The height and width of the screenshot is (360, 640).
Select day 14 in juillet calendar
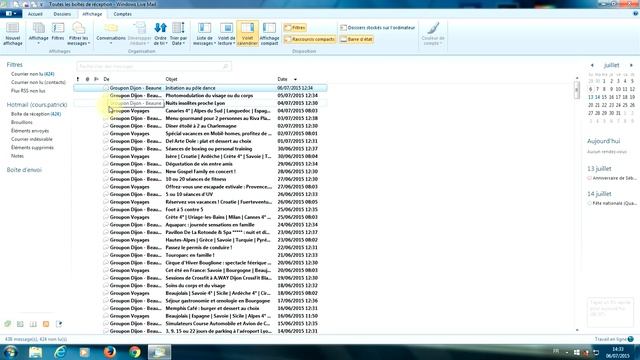pos(597,97)
